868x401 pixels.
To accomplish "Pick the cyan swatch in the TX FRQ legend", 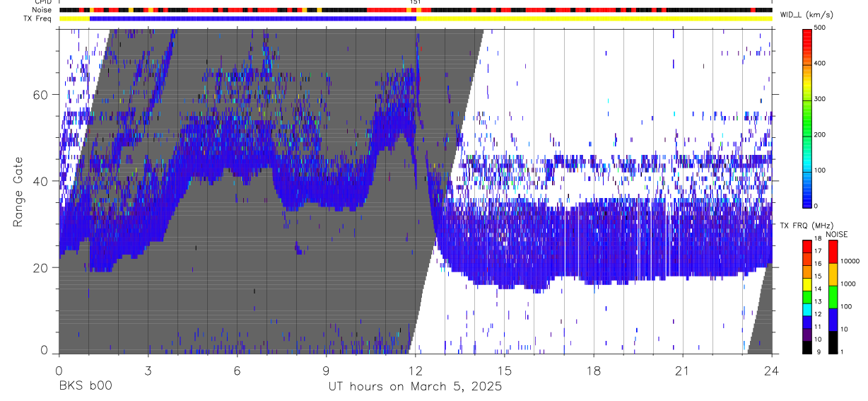I will click(x=807, y=308).
